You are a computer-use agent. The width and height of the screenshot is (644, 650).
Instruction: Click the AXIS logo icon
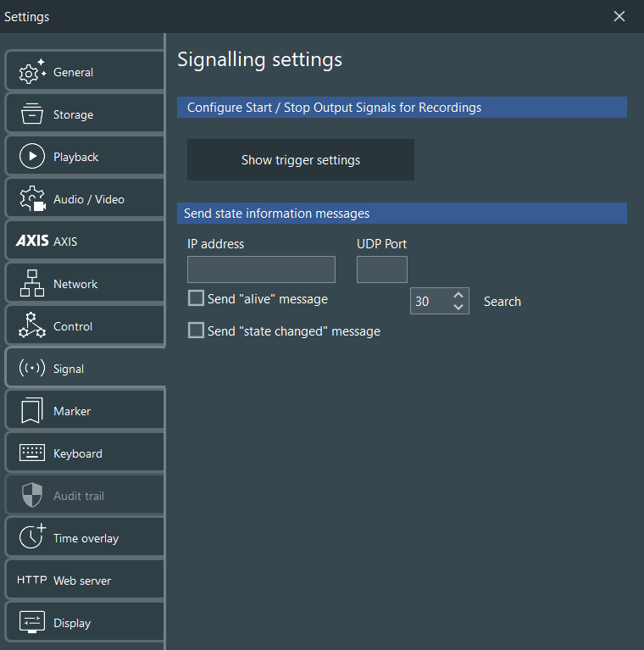pyautogui.click(x=32, y=241)
